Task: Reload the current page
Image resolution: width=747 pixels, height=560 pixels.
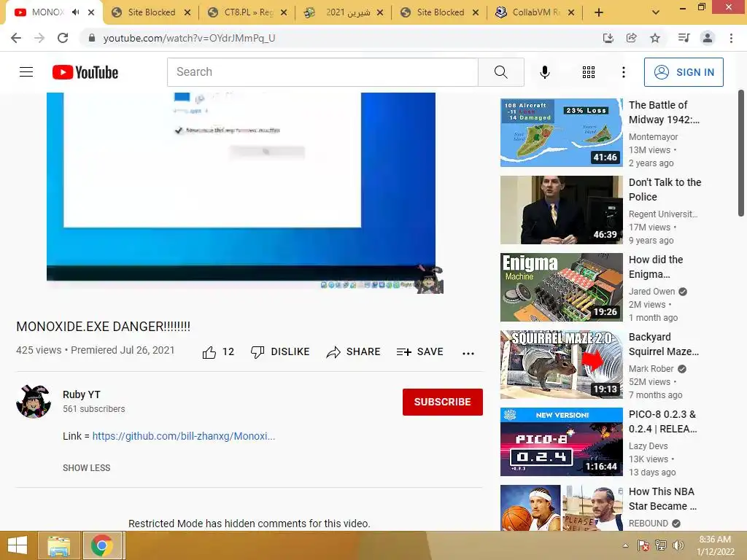Action: tap(63, 38)
